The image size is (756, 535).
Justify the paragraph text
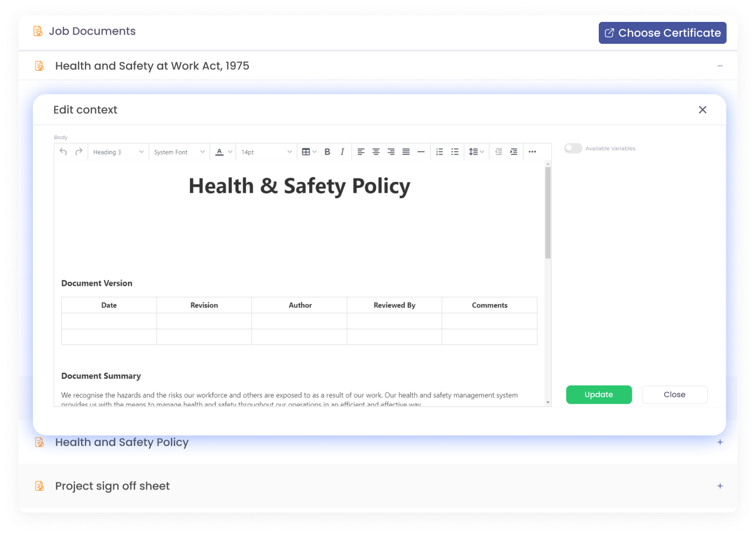click(406, 152)
